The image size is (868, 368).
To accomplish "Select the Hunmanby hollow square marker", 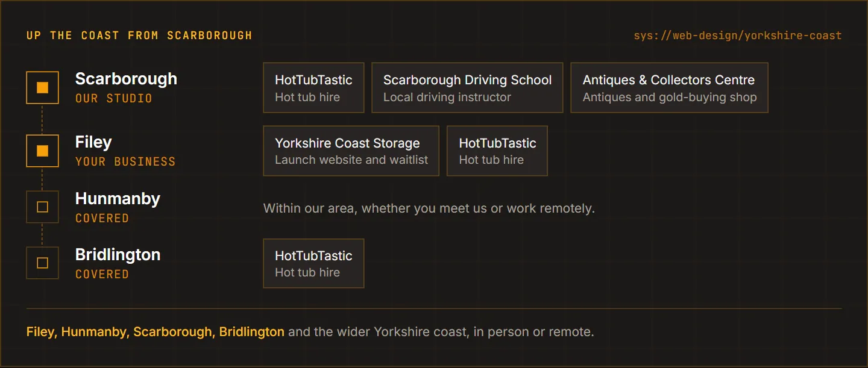I will point(42,207).
